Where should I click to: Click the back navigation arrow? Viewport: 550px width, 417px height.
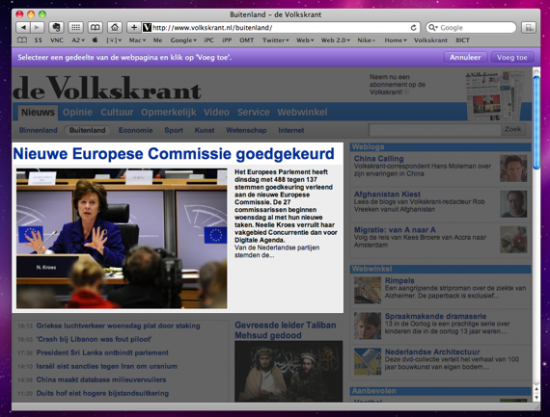coord(23,27)
